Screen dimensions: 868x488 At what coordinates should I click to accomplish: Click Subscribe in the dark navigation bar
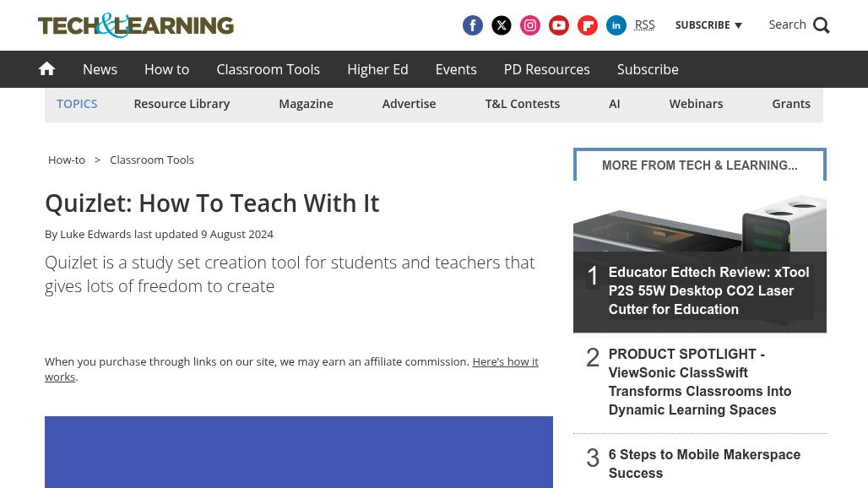(648, 69)
